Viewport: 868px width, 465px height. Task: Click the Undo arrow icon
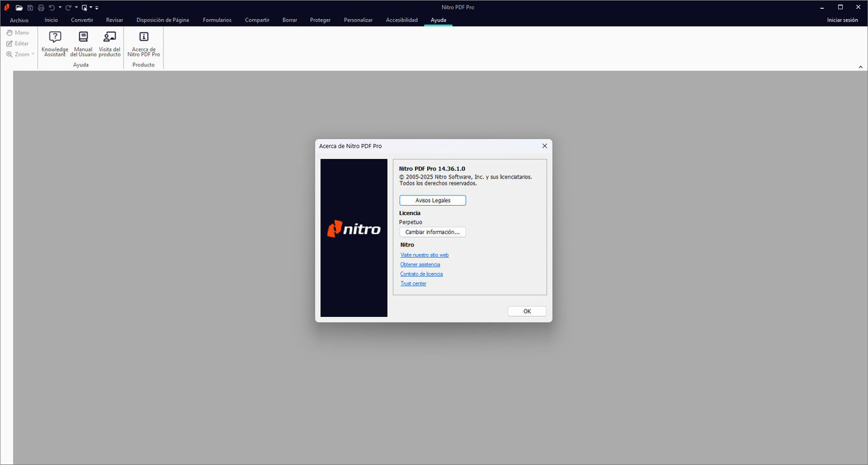click(x=52, y=7)
